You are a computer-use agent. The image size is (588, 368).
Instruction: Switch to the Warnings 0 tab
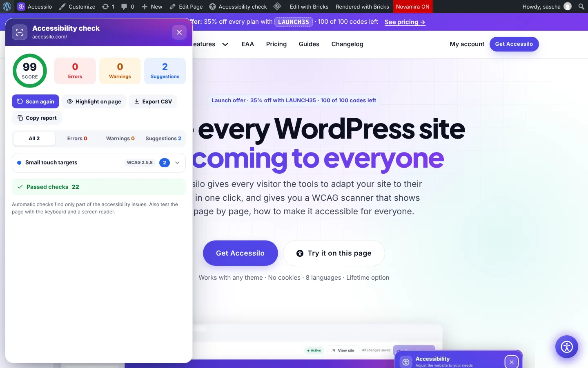pos(120,139)
